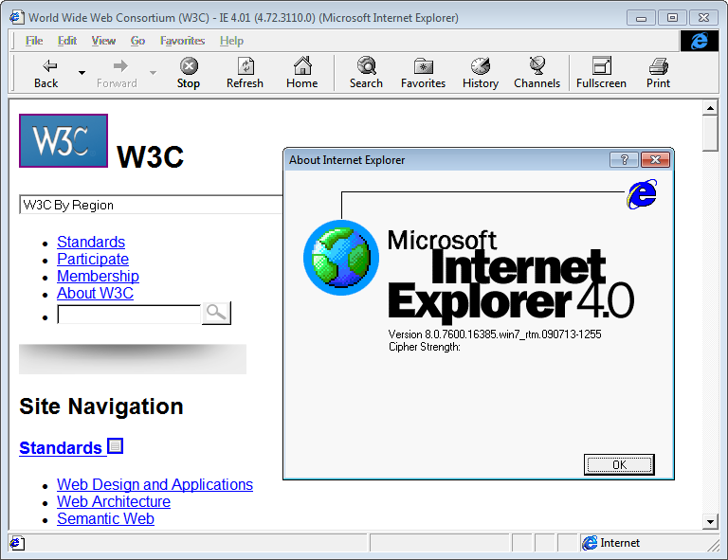The image size is (728, 560).
Task: Click into the W3C search text field
Action: [130, 315]
